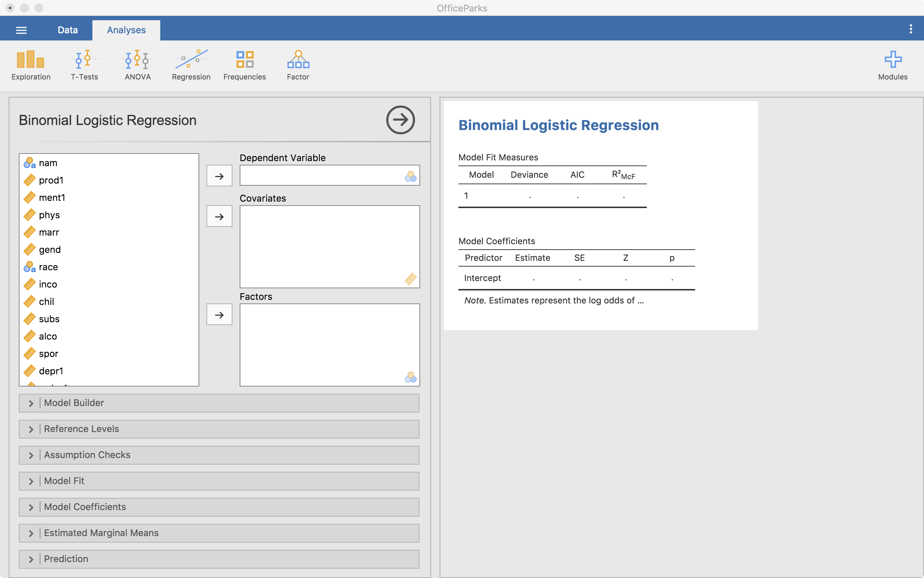This screenshot has width=924, height=578.
Task: Click the log odds note text
Action: coord(554,301)
